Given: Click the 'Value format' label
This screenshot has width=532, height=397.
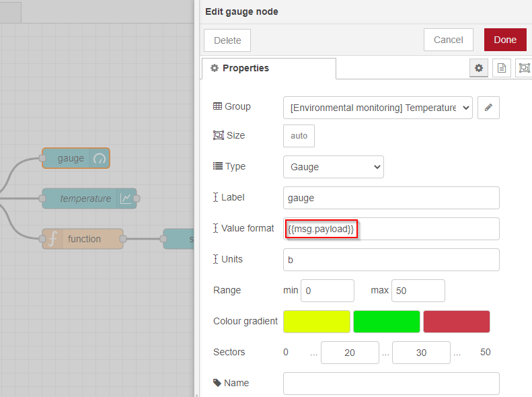Looking at the screenshot, I should (x=248, y=228).
